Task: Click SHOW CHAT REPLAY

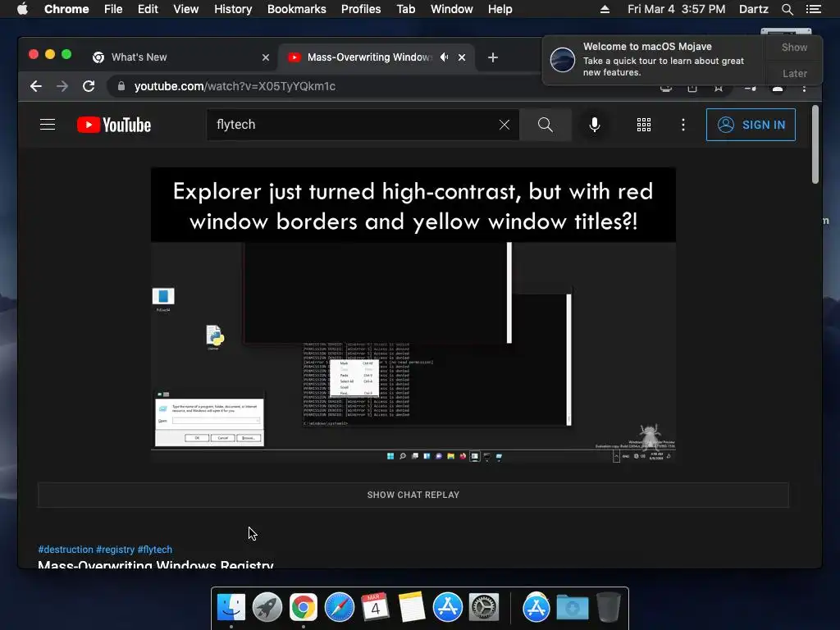Action: (413, 495)
